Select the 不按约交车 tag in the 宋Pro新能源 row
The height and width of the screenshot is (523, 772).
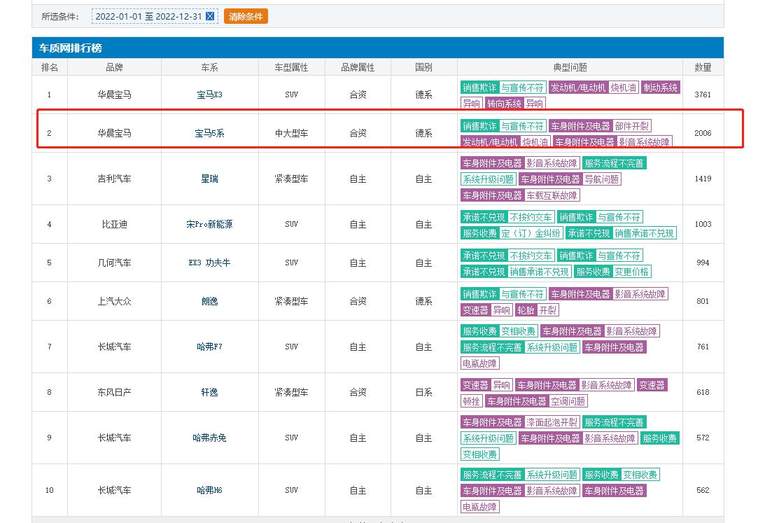click(531, 217)
